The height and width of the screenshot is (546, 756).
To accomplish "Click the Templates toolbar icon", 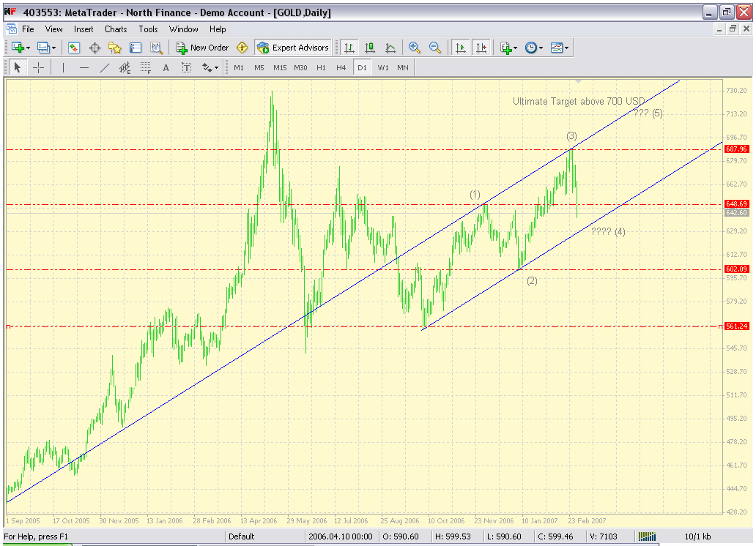I will click(557, 48).
